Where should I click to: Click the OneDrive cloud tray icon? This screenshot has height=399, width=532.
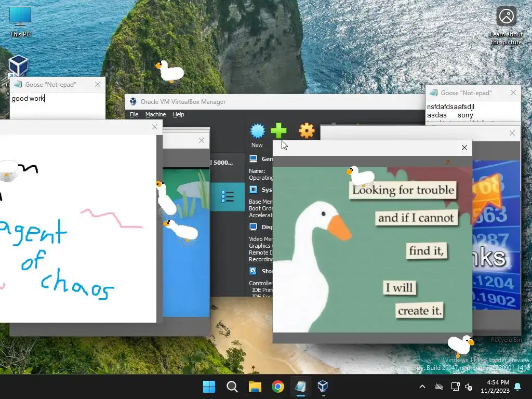(439, 387)
